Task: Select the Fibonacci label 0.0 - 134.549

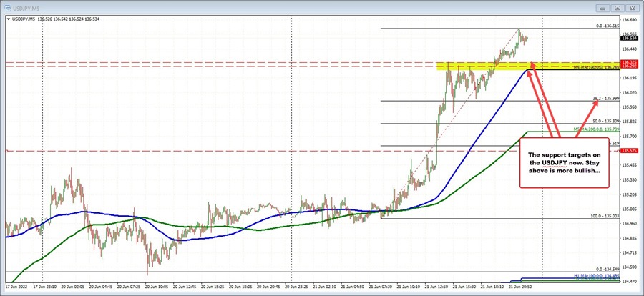Action: [608, 269]
